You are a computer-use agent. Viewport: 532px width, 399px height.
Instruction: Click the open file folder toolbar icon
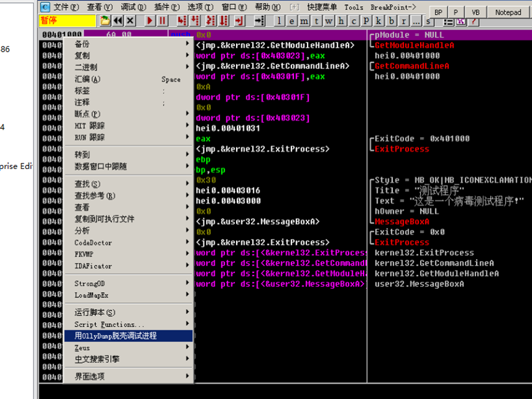pyautogui.click(x=105, y=21)
